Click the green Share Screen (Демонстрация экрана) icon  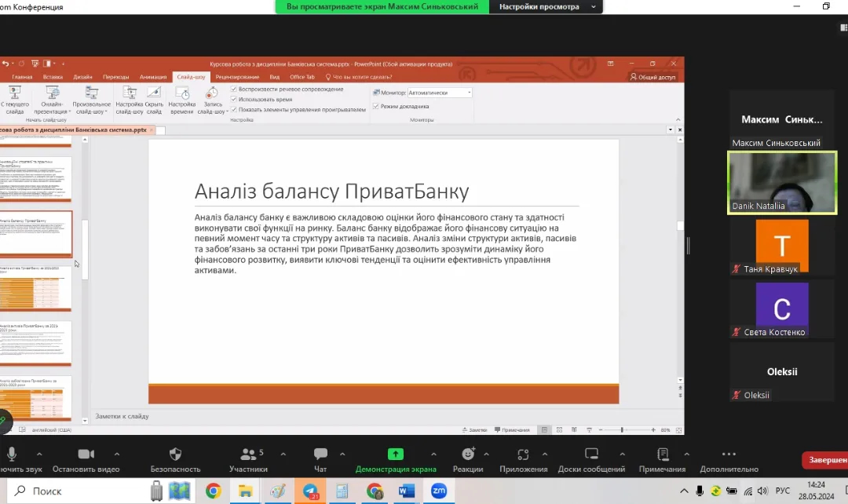click(396, 455)
